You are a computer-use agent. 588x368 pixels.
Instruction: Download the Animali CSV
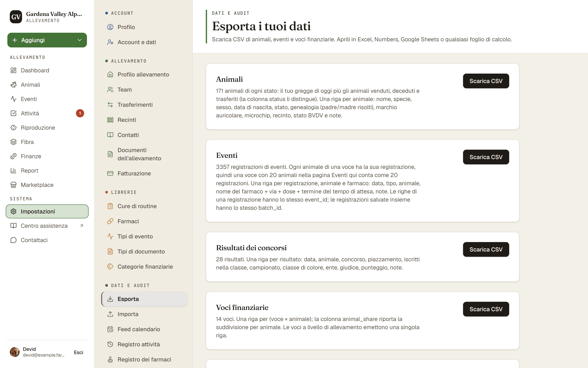[486, 81]
